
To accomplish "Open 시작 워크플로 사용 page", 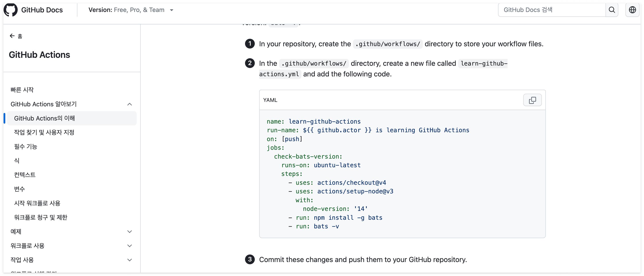I will tap(37, 203).
